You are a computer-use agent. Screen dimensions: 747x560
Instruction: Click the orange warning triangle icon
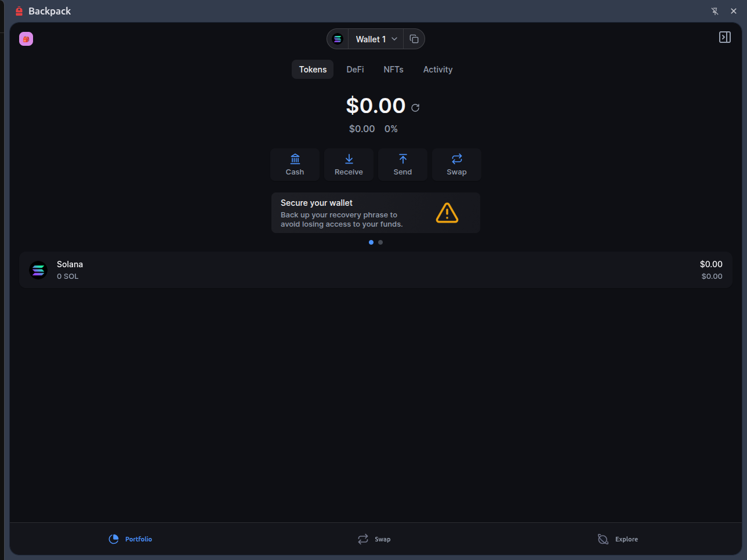pos(447,213)
